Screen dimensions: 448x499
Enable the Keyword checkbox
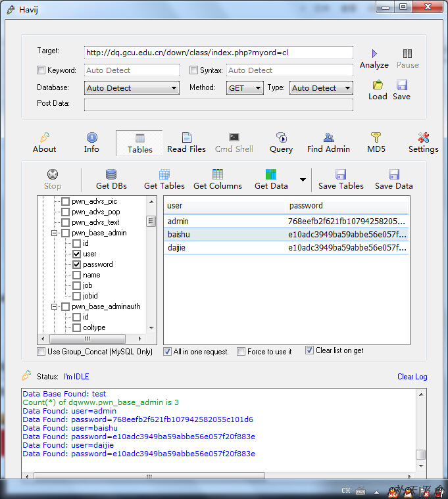[x=41, y=70]
